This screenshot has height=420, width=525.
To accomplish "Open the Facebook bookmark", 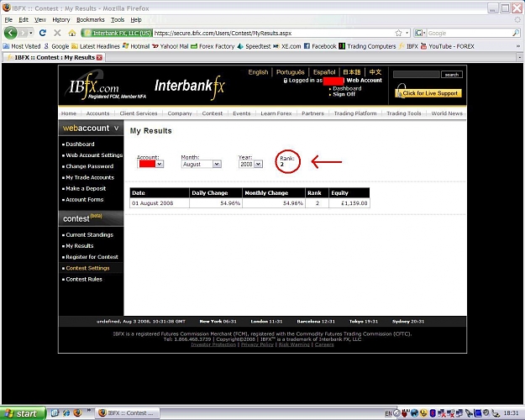I will pos(320,46).
